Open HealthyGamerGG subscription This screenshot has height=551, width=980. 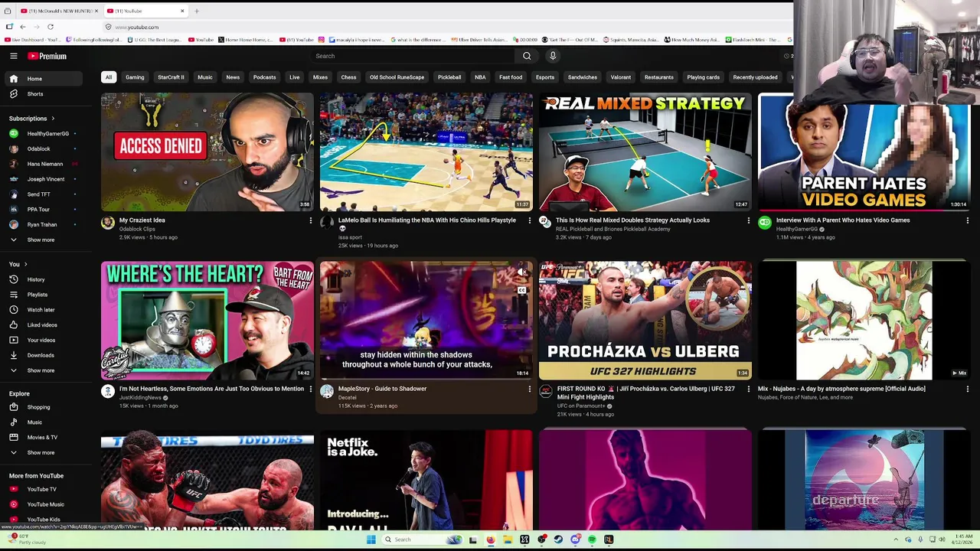click(x=44, y=134)
